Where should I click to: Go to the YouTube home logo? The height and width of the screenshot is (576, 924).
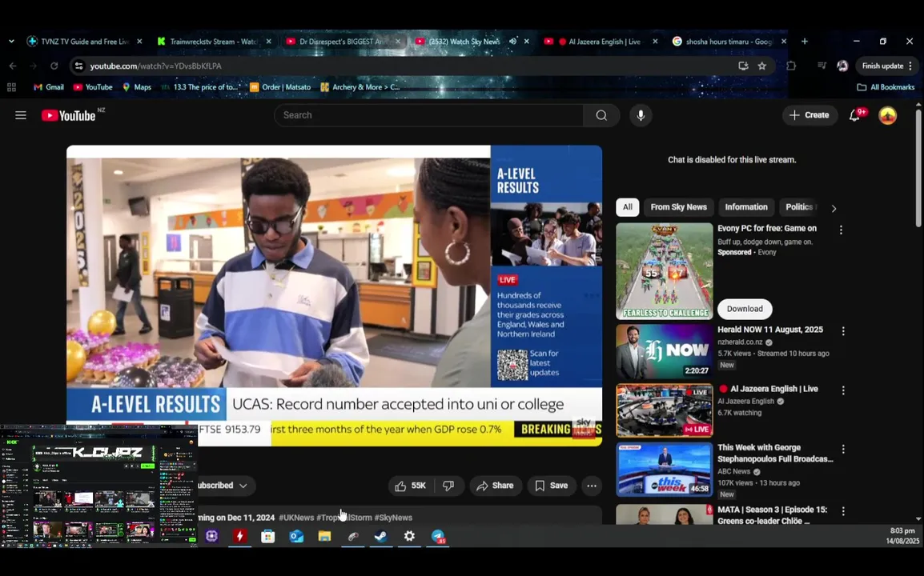pos(69,115)
